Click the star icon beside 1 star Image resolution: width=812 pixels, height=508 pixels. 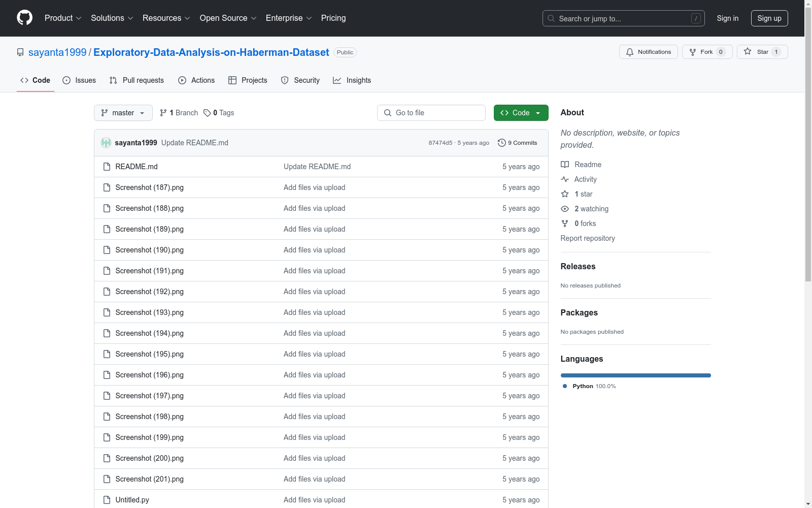pyautogui.click(x=565, y=194)
